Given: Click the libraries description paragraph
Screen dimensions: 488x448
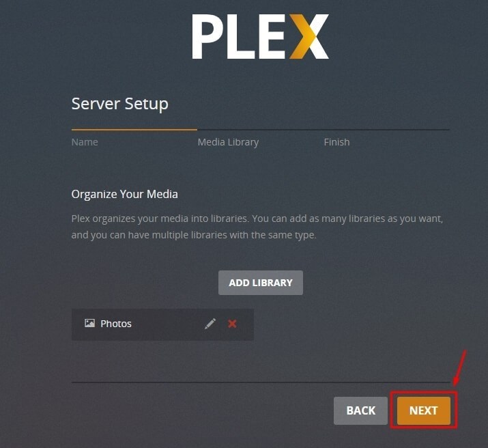Looking at the screenshot, I should click(257, 227).
